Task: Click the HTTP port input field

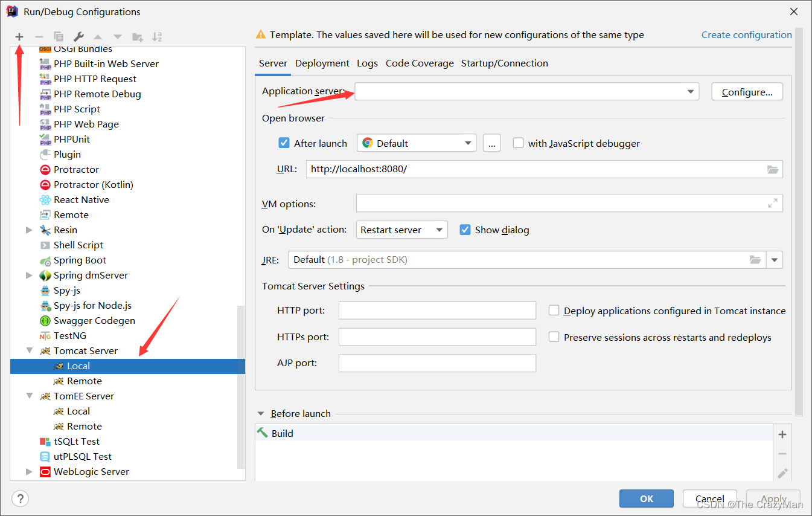Action: click(437, 311)
